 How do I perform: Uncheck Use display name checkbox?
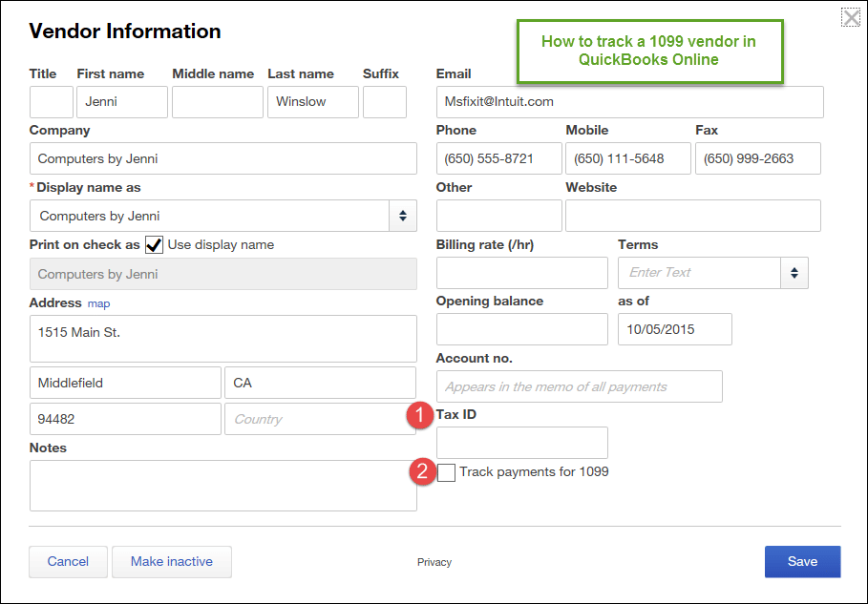coord(154,245)
